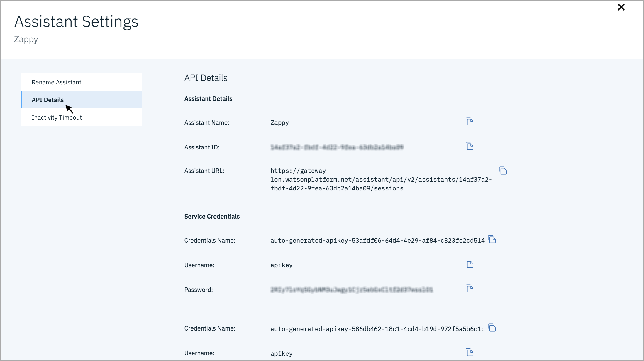This screenshot has height=361, width=644.
Task: Copy the second Username apikey at bottom
Action: (470, 352)
